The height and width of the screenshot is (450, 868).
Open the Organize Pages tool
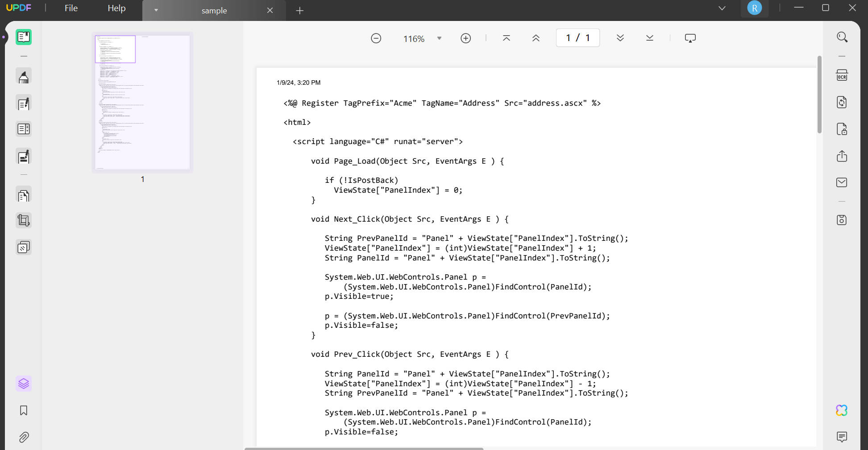pyautogui.click(x=24, y=195)
